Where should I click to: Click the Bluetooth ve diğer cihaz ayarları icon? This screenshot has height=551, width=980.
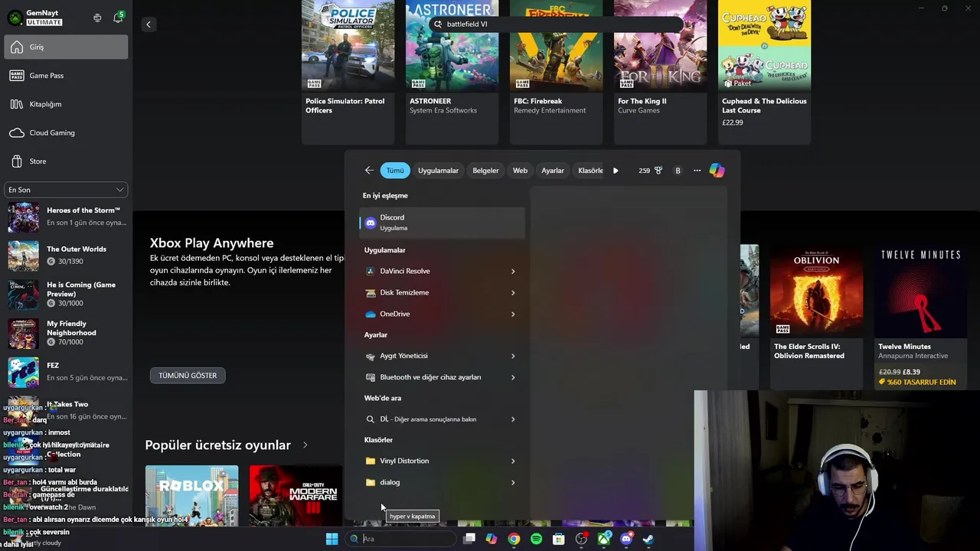pos(371,377)
